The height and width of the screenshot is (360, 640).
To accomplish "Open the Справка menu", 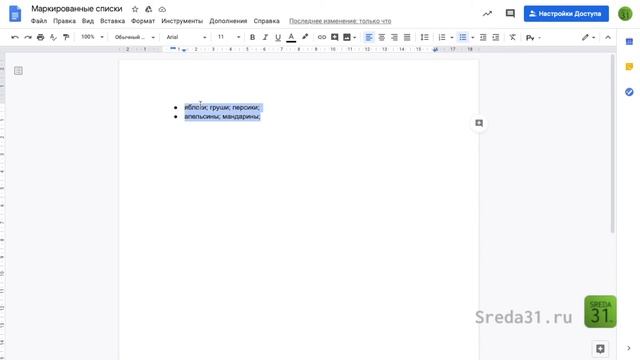I will point(267,21).
